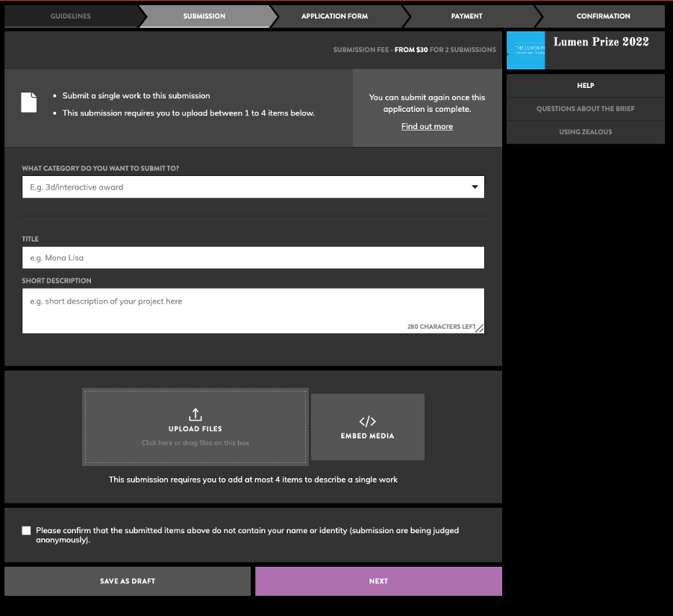Follow the Find out more link

[427, 127]
